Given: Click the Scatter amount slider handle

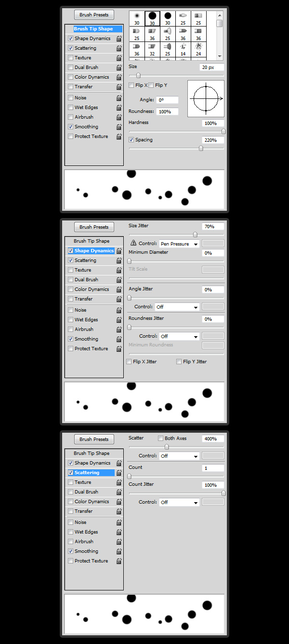Looking at the screenshot, I should point(167,447).
